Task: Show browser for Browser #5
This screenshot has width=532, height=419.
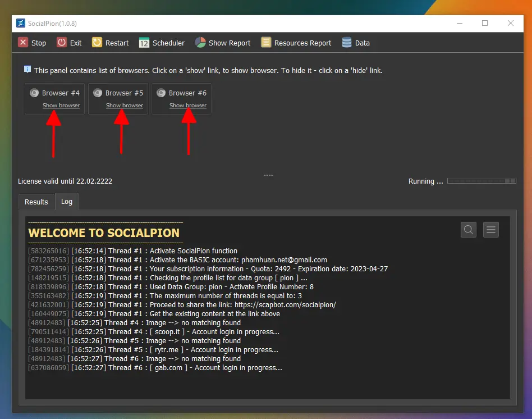Action: click(x=125, y=105)
